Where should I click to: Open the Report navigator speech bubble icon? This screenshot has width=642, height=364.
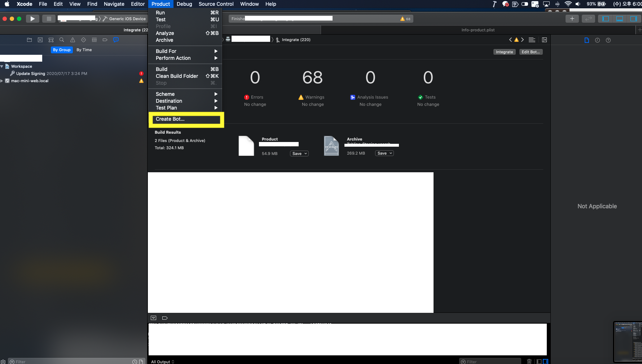pyautogui.click(x=116, y=40)
